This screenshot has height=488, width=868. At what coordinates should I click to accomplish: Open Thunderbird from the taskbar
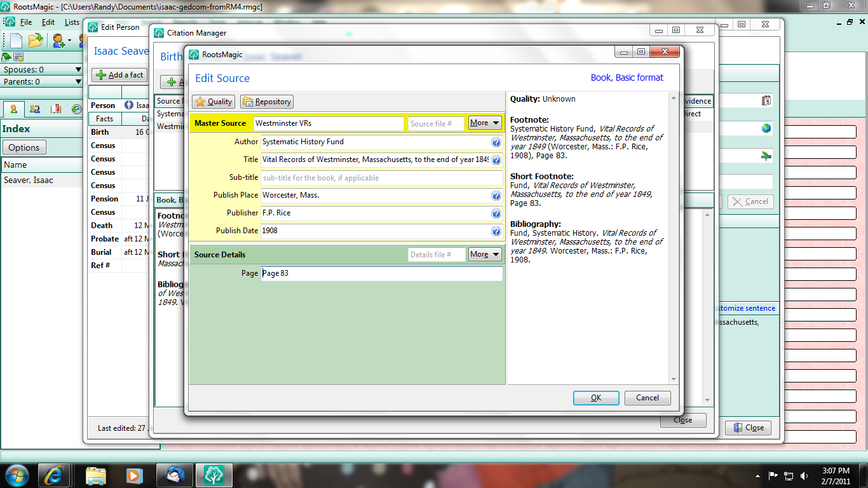tap(173, 475)
